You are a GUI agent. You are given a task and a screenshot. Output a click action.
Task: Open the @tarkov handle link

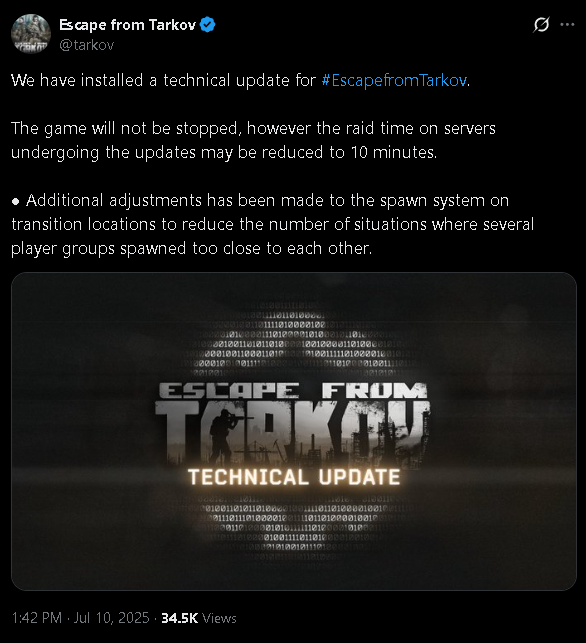click(x=87, y=45)
